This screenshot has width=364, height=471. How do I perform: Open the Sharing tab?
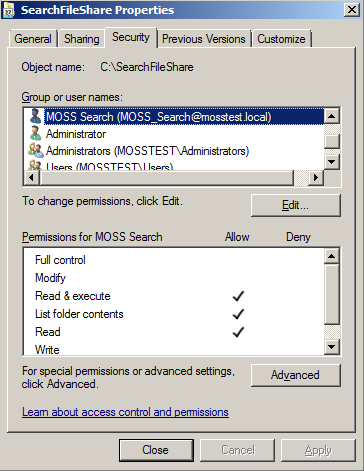point(82,39)
